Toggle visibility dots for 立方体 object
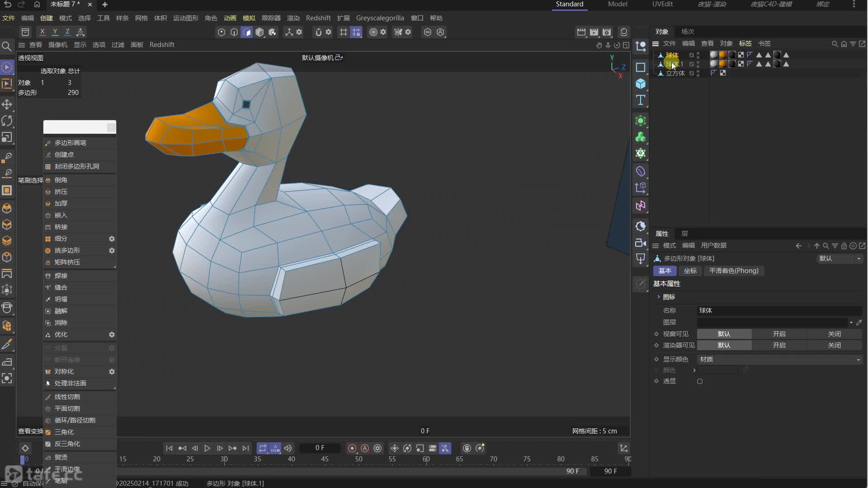 tap(698, 73)
